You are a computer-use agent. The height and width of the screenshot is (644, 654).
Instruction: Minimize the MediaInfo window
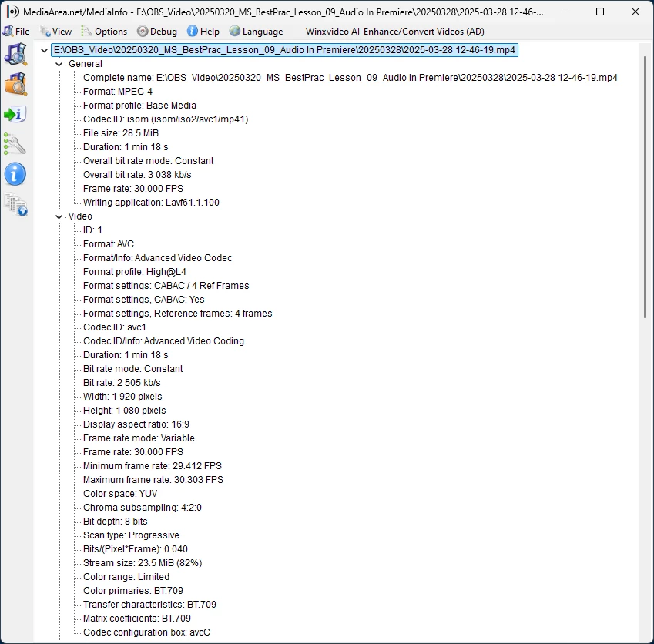[x=565, y=12]
